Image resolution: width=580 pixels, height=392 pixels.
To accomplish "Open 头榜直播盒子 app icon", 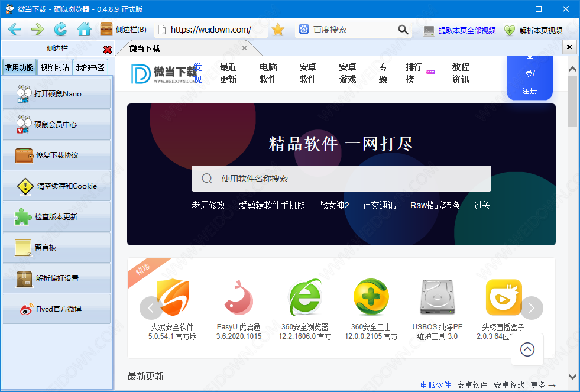I will pyautogui.click(x=503, y=298).
